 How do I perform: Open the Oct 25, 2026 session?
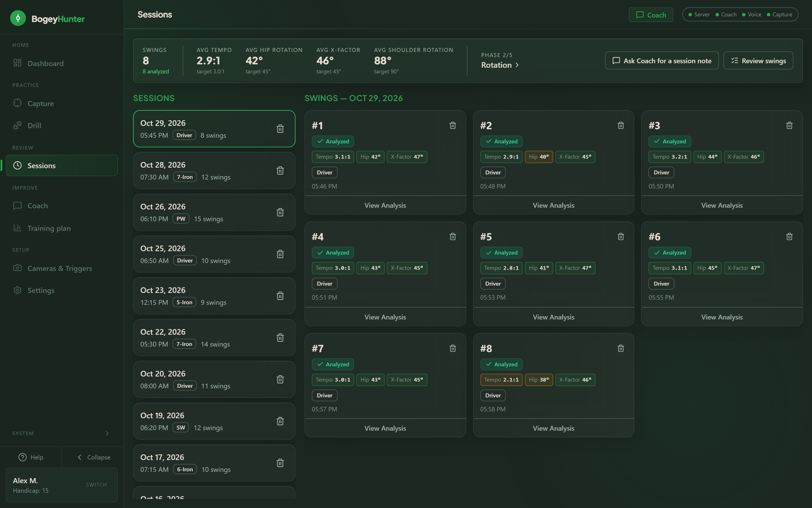[x=214, y=254]
